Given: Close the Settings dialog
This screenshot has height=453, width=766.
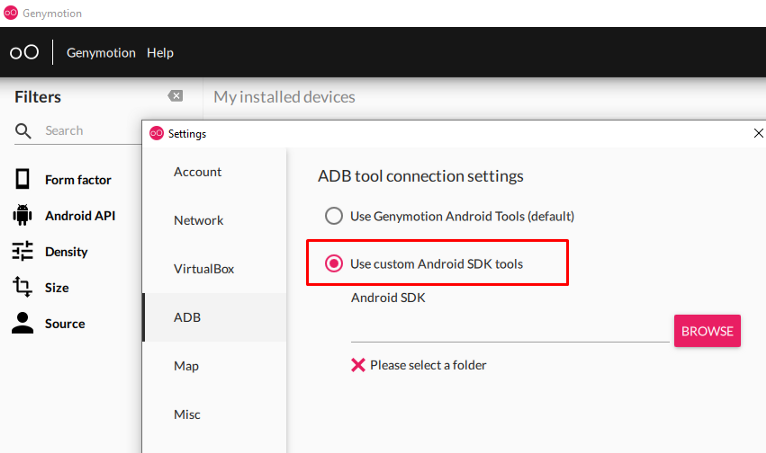Looking at the screenshot, I should pyautogui.click(x=758, y=133).
